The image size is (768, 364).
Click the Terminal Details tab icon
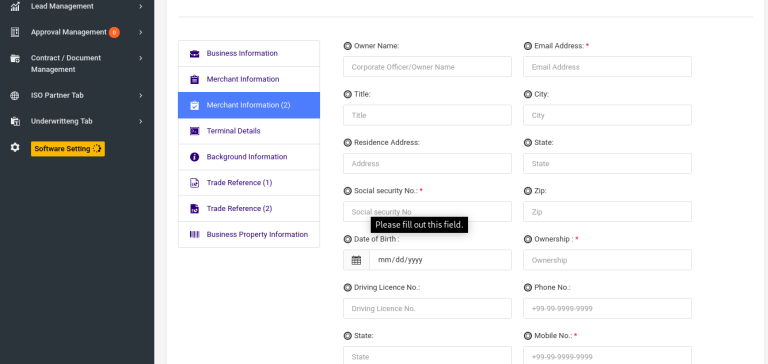pyautogui.click(x=194, y=131)
